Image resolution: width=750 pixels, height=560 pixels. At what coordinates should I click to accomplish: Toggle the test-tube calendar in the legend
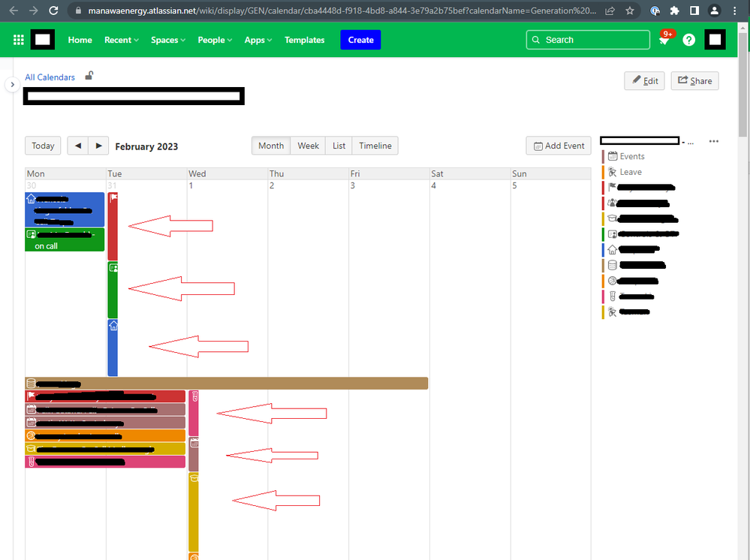tap(612, 296)
